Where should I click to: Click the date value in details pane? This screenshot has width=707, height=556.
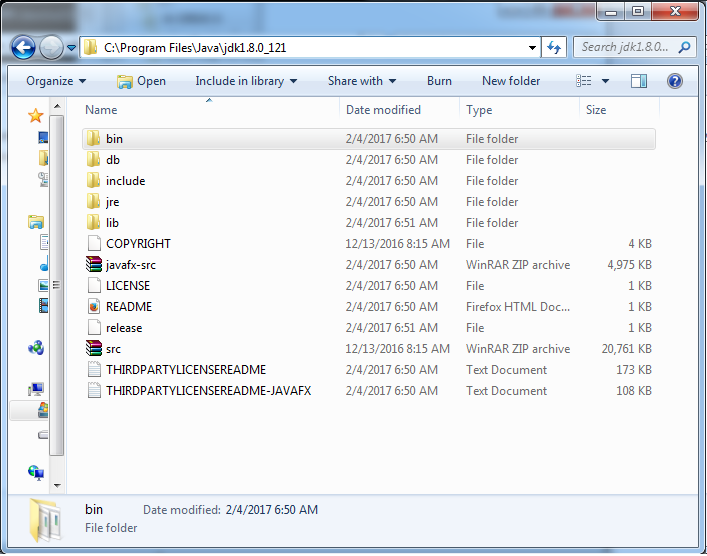pos(271,510)
